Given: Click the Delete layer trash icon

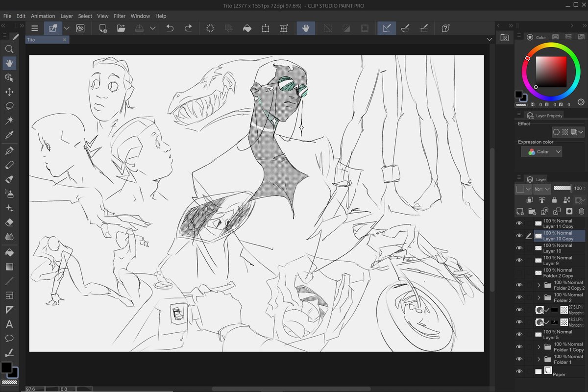Looking at the screenshot, I should [x=582, y=212].
